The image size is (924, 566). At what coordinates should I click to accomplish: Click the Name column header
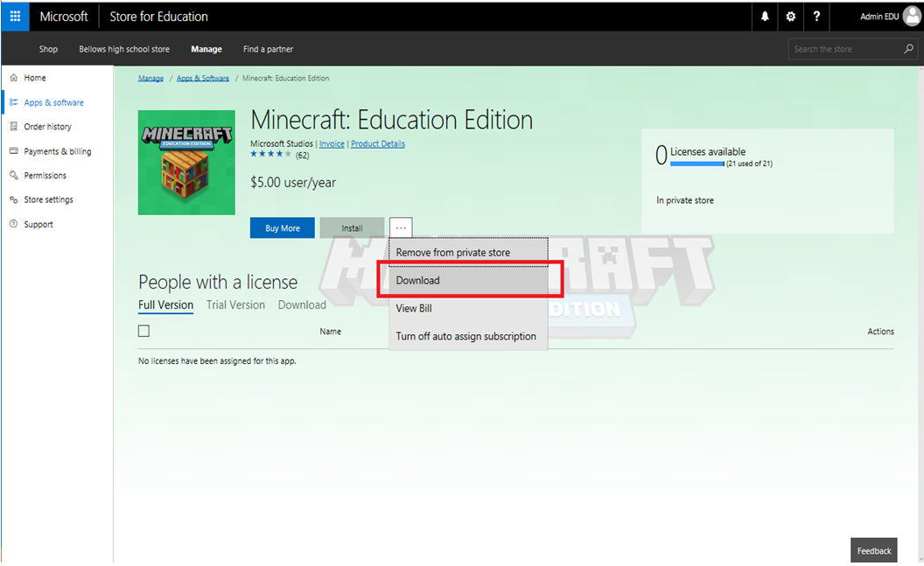pyautogui.click(x=330, y=332)
